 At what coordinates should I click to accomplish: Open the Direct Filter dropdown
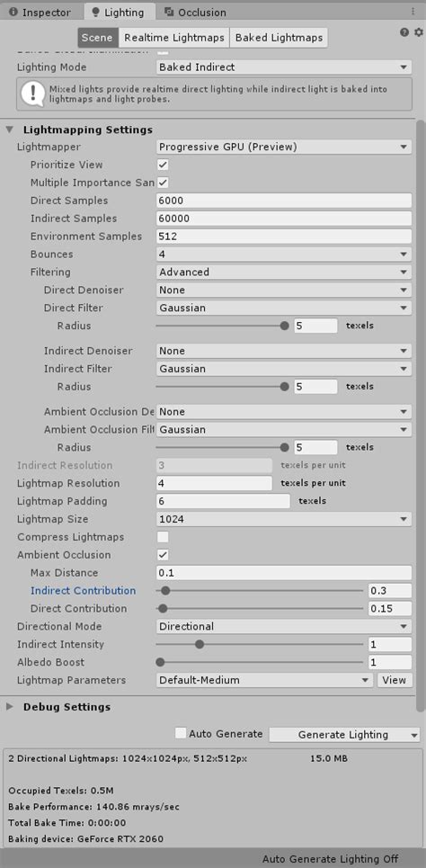pos(284,308)
